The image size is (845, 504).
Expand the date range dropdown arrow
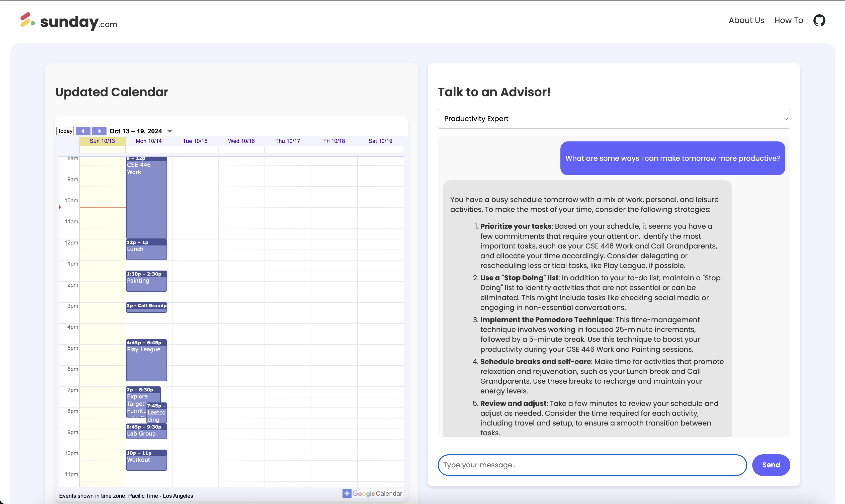170,131
